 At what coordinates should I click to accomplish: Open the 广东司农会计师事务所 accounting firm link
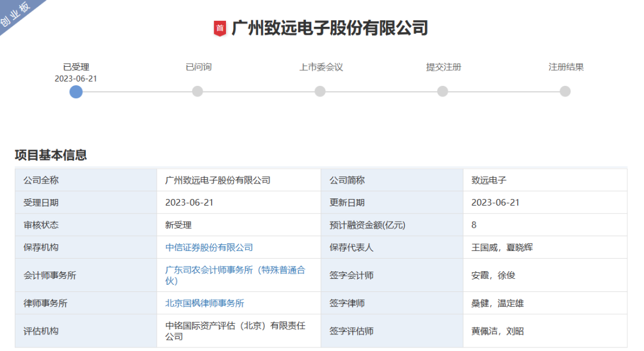click(x=235, y=275)
